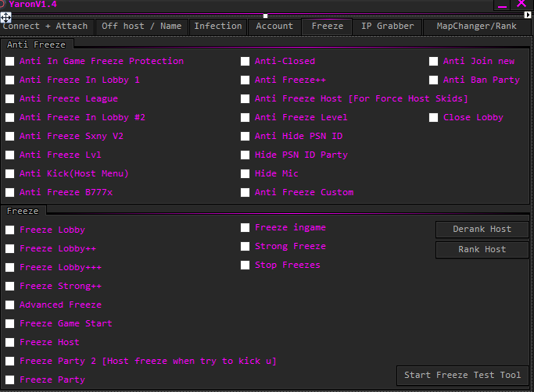534x392 pixels.
Task: Minimize the YaronV1.4 window
Action: pos(501,5)
